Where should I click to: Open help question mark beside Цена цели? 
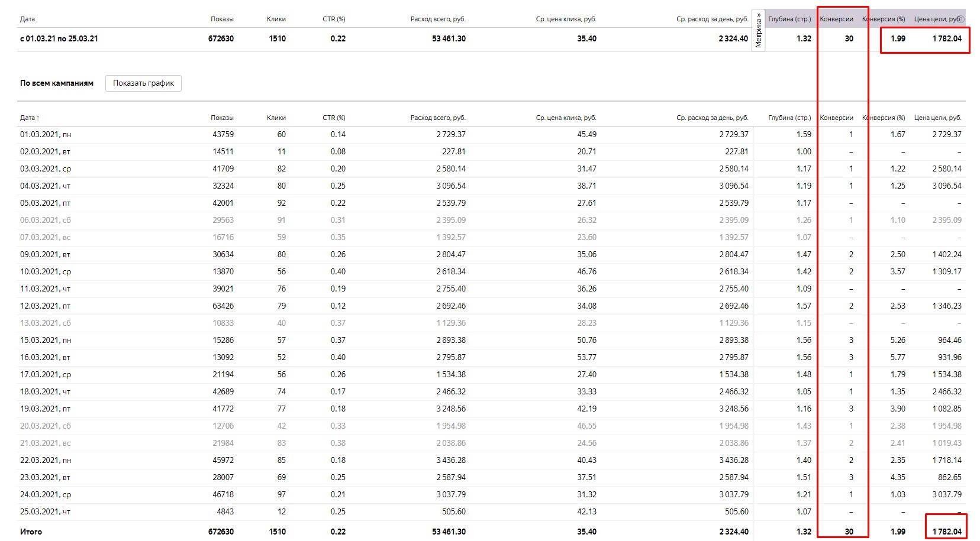(x=962, y=19)
